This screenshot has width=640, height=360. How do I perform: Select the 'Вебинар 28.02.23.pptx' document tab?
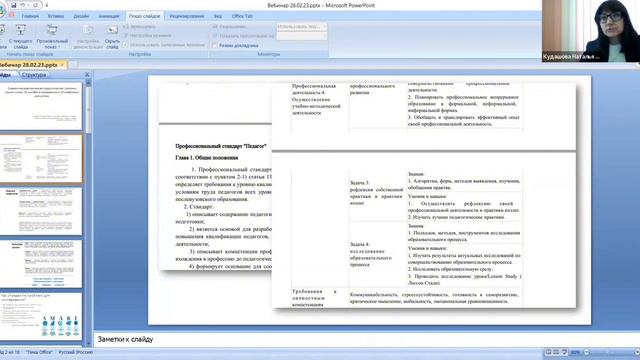point(29,65)
